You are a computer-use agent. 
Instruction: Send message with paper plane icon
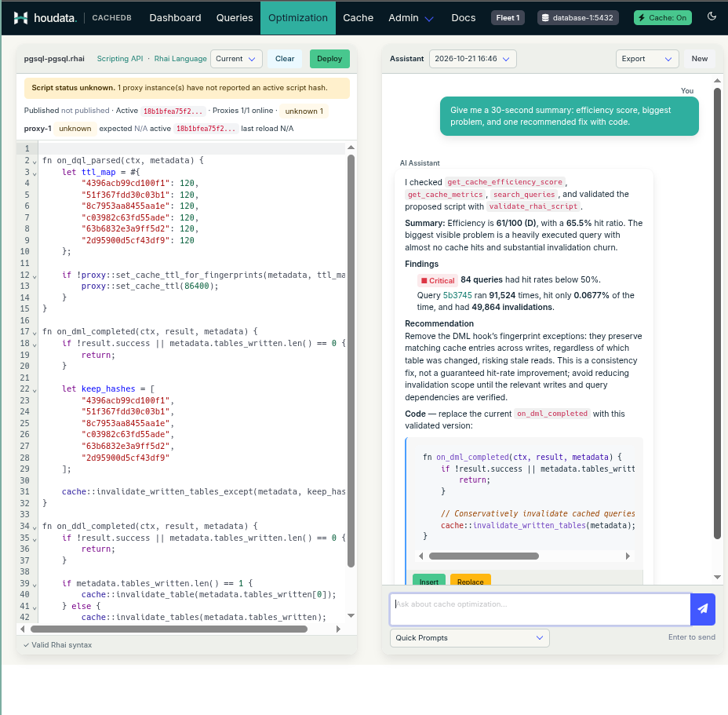coord(702,608)
